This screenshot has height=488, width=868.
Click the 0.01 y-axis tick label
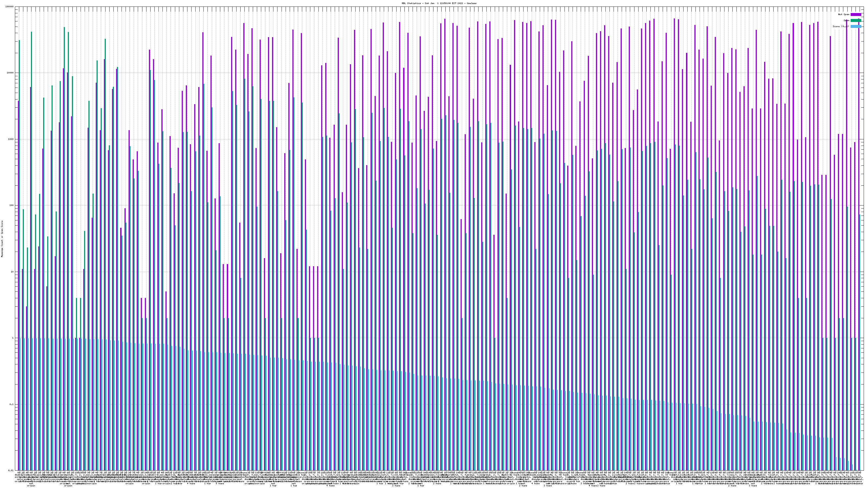[11, 470]
